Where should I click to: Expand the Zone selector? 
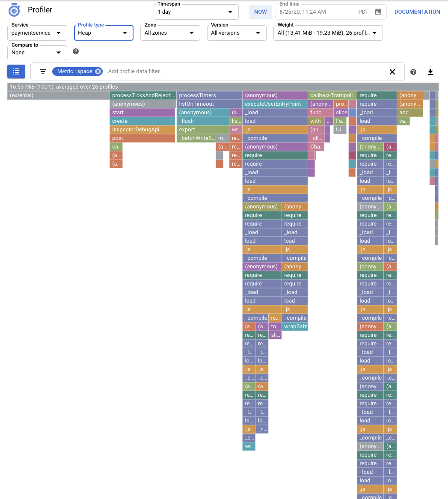[x=170, y=33]
